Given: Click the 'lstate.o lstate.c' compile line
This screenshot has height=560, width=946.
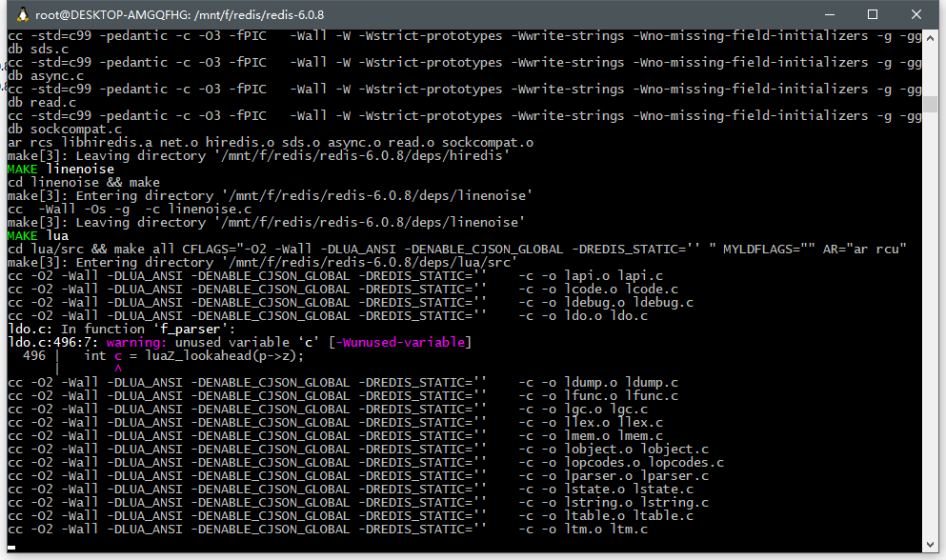Looking at the screenshot, I should pos(350,489).
